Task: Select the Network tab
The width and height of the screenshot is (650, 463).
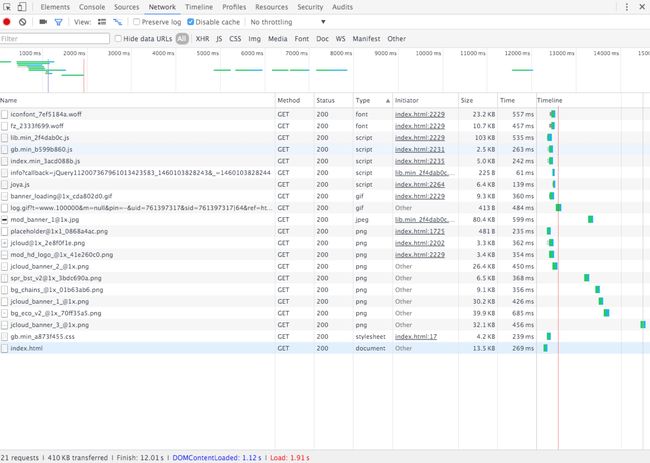Action: [162, 7]
